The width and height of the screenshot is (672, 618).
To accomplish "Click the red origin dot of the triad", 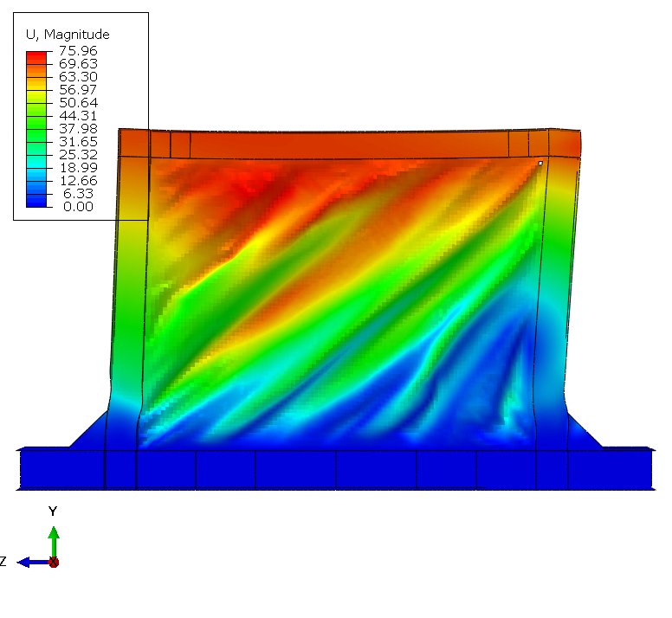I will (x=54, y=562).
